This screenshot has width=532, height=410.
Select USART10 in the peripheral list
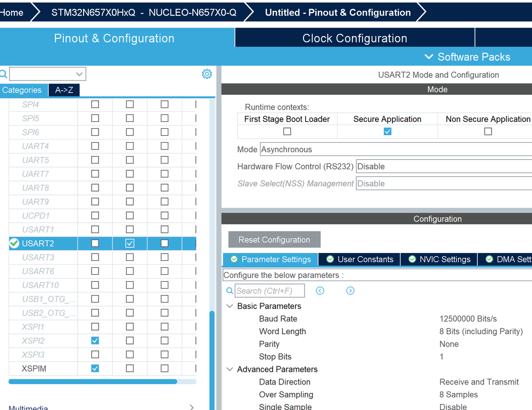tap(40, 285)
